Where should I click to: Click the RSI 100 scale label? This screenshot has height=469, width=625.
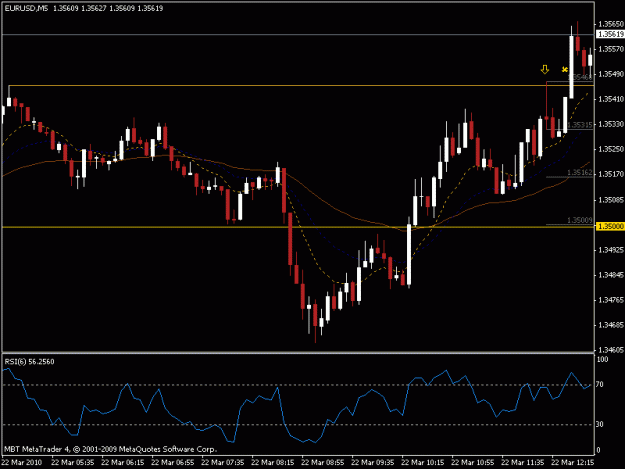602,359
